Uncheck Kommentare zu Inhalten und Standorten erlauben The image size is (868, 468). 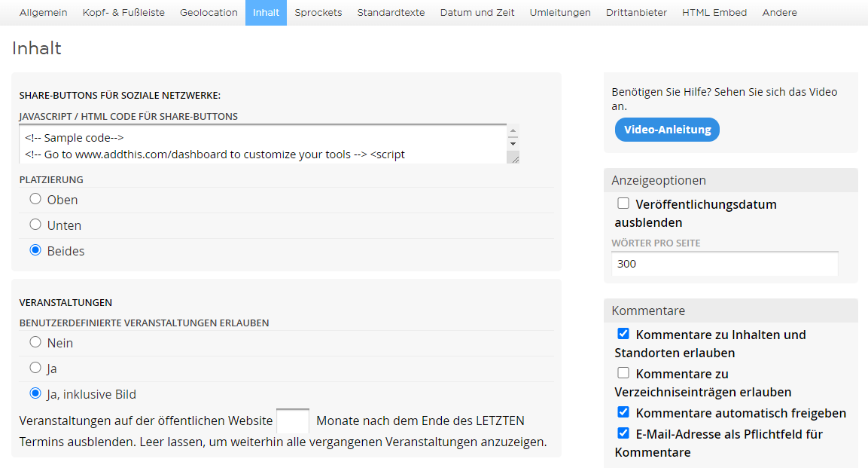click(623, 333)
